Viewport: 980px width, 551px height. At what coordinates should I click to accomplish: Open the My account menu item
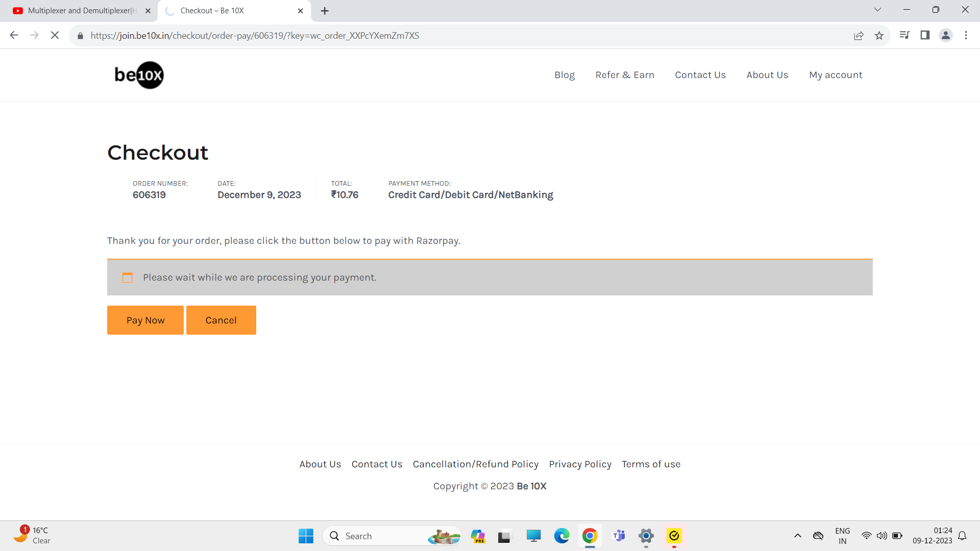pos(835,75)
